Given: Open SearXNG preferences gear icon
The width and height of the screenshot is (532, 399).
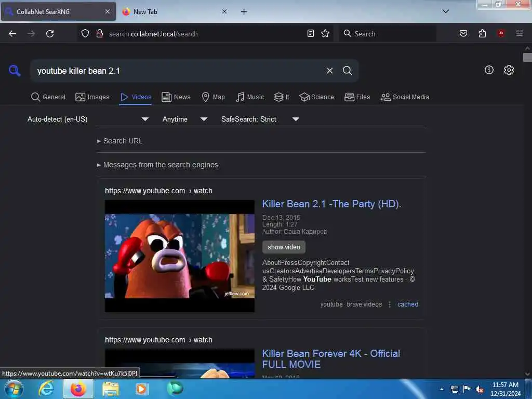Looking at the screenshot, I should point(509,70).
